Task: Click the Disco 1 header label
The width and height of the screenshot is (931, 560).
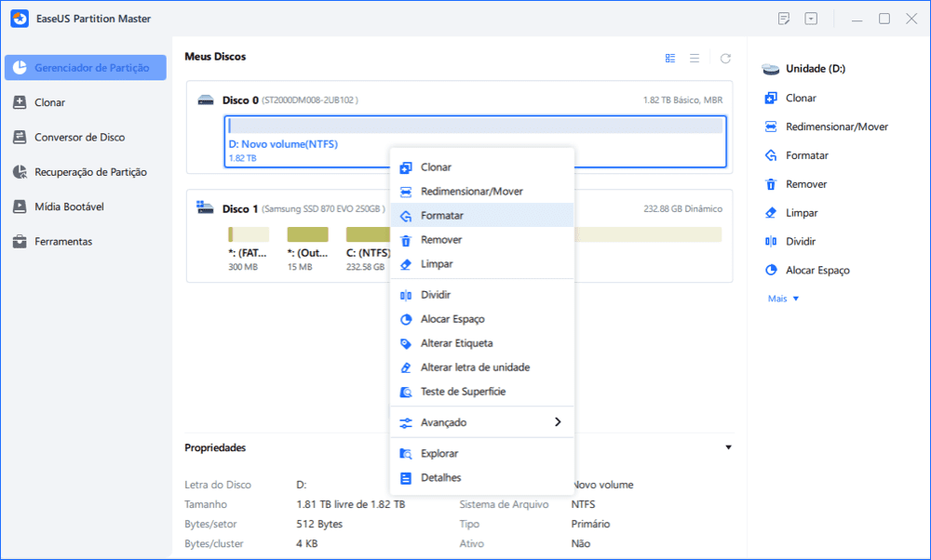Action: 240,208
